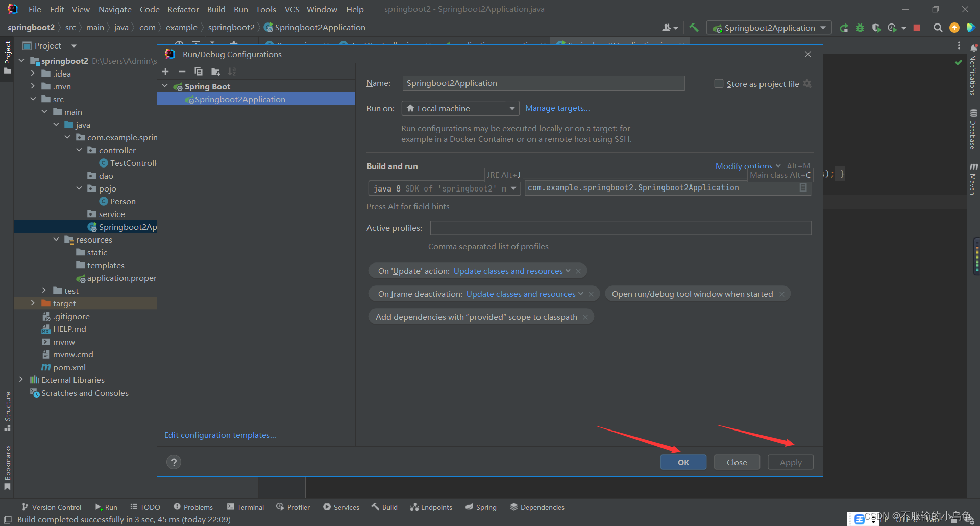Screen dimensions: 980x526
Task: Click the Apply button
Action: tap(791, 462)
